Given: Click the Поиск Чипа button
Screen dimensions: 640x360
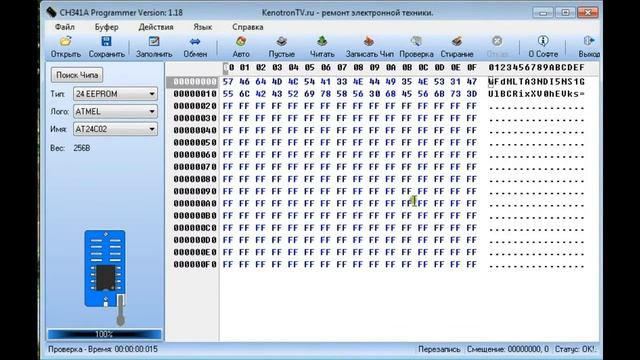Looking at the screenshot, I should click(77, 75).
